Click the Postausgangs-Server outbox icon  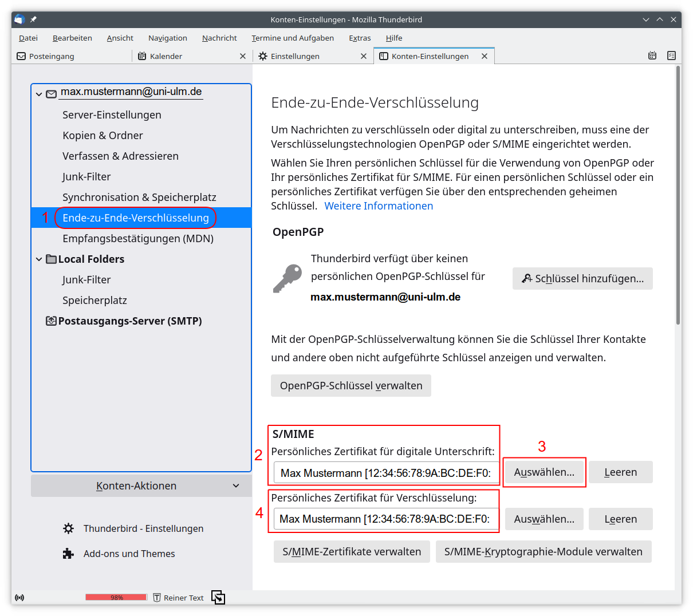[51, 321]
